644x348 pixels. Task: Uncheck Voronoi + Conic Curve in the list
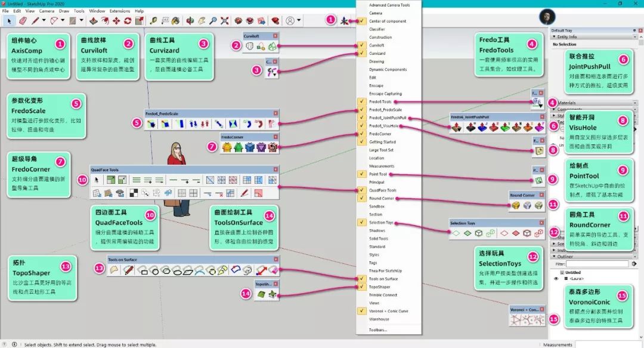[x=361, y=311]
